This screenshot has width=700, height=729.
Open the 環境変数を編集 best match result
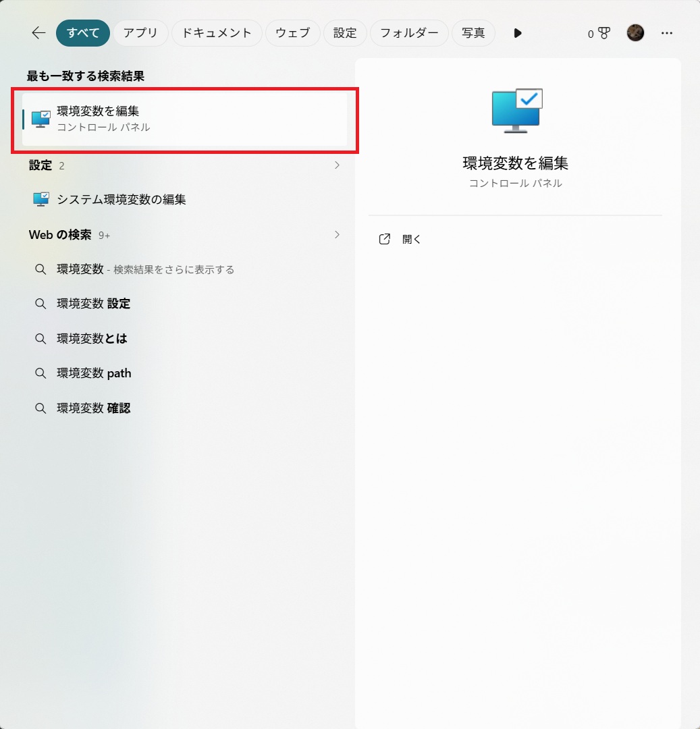(x=184, y=119)
